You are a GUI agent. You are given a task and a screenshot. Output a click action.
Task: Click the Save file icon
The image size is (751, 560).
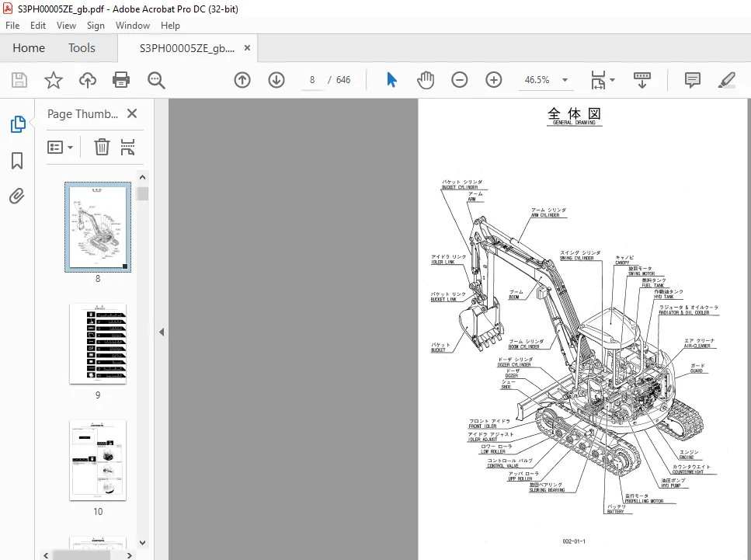point(19,80)
